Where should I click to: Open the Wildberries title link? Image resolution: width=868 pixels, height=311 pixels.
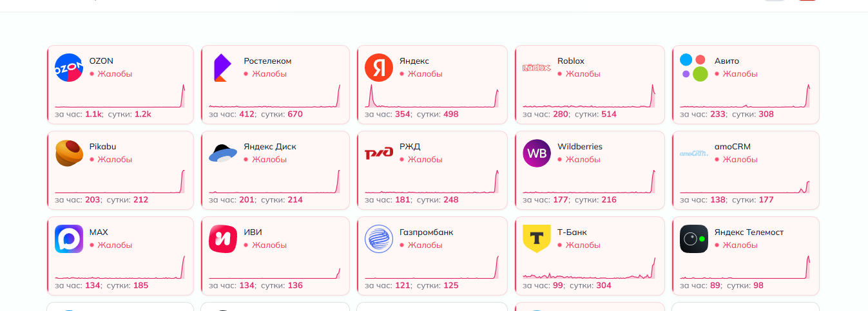tap(580, 146)
